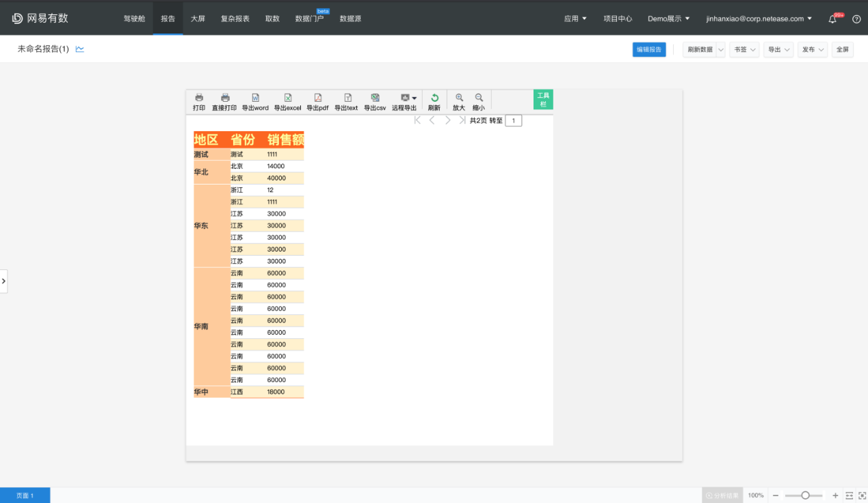Image resolution: width=868 pixels, height=503 pixels.
Task: Click the zoom slider handle at bottom
Action: (805, 495)
